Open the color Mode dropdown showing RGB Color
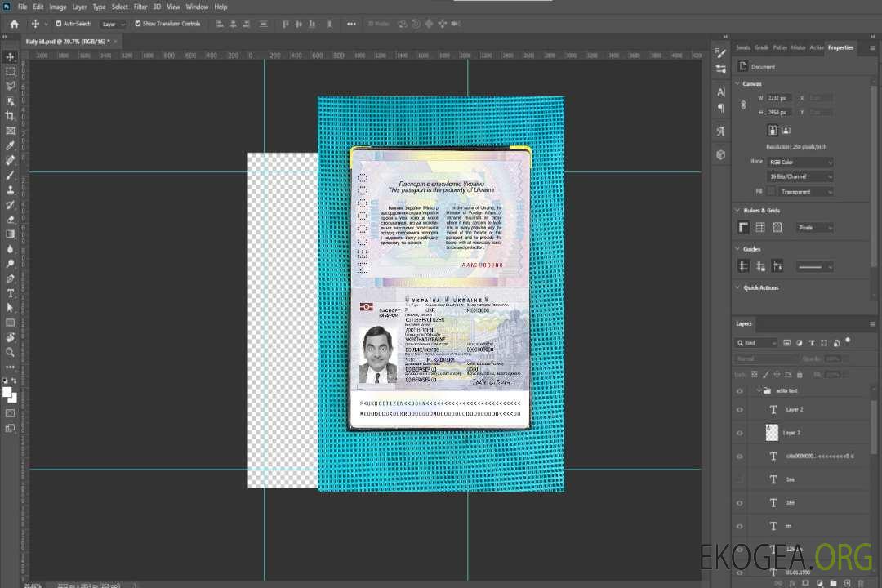 point(800,162)
